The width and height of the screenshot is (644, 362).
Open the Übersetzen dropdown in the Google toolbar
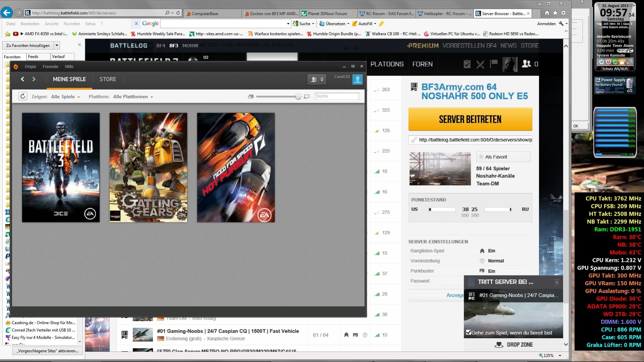(348, 23)
